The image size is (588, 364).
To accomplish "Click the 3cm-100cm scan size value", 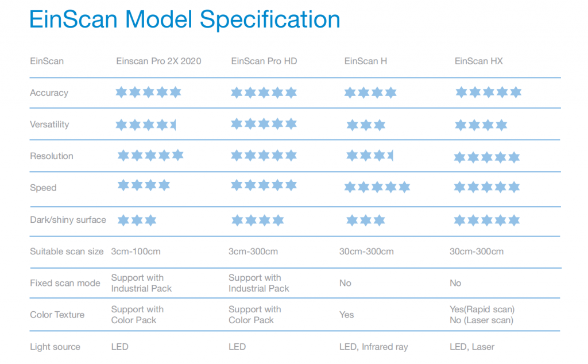I will click(x=136, y=251).
